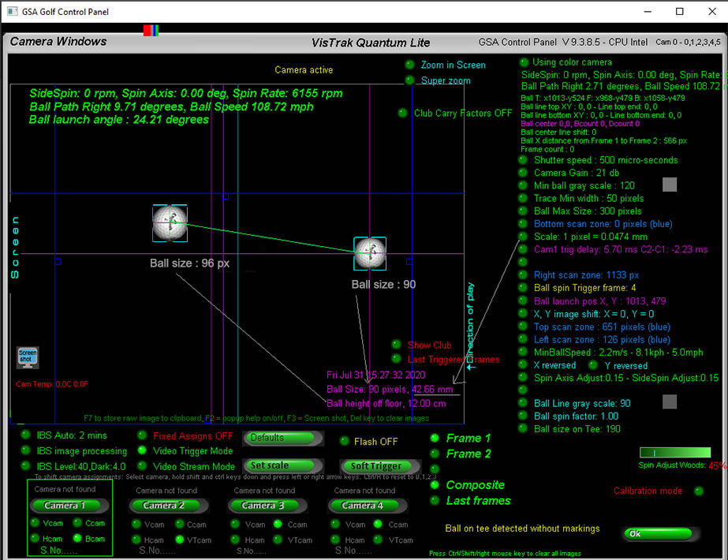Toggle Video Stream Mode LED
Screen dimensions: 728x560
click(142, 466)
